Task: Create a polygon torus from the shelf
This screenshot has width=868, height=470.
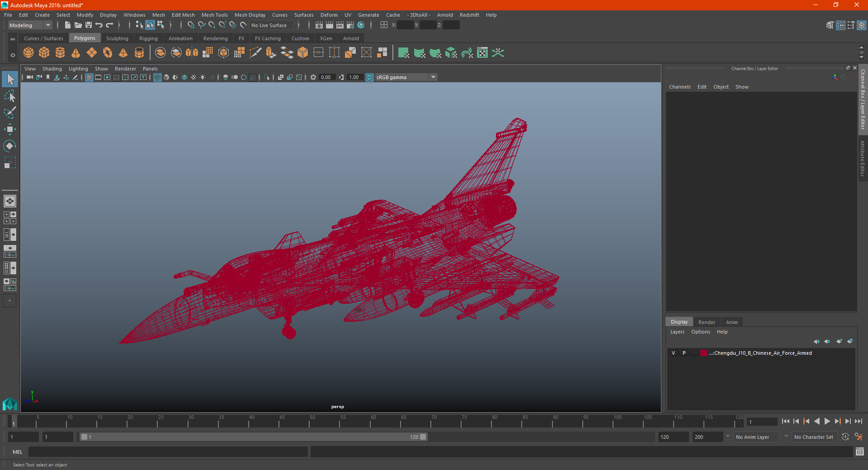Action: [108, 53]
